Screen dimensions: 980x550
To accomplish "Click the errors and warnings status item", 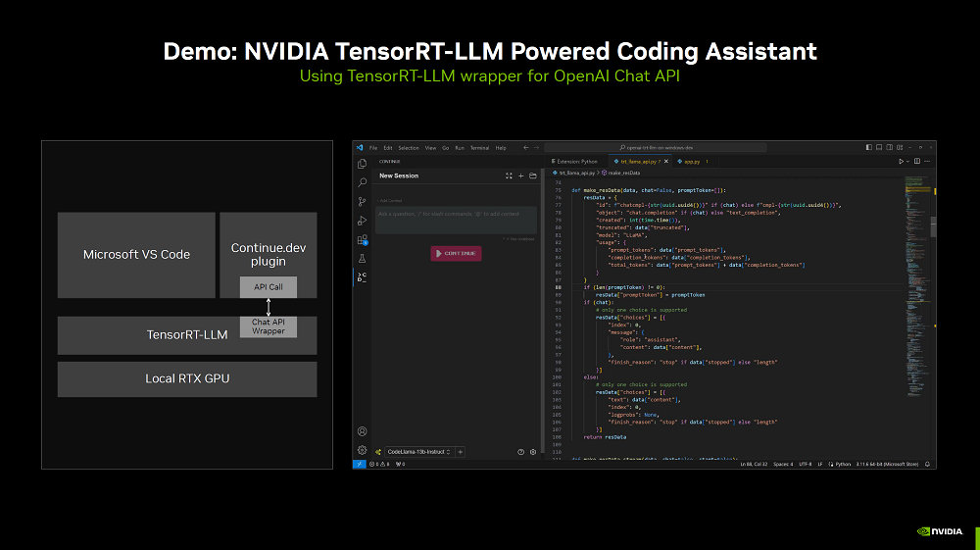I will click(379, 465).
